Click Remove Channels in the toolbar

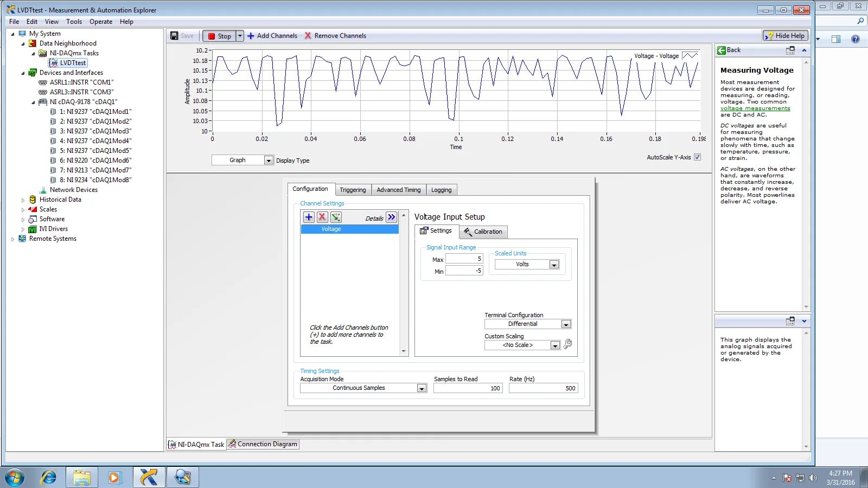point(335,36)
